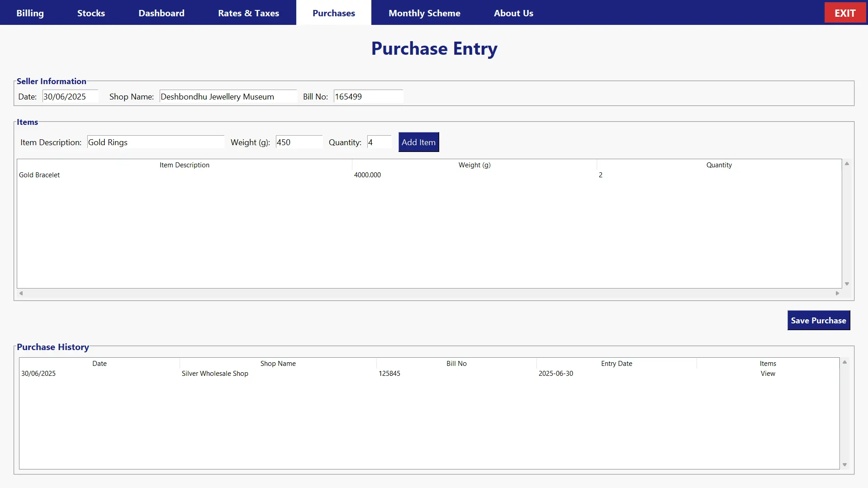
Task: Go to the Dashboard tab
Action: (161, 13)
